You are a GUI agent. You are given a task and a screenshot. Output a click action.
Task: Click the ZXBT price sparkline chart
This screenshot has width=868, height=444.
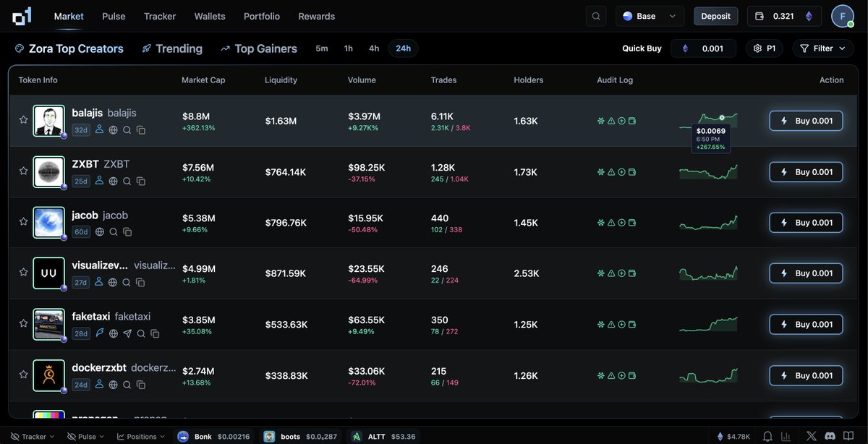tap(708, 171)
